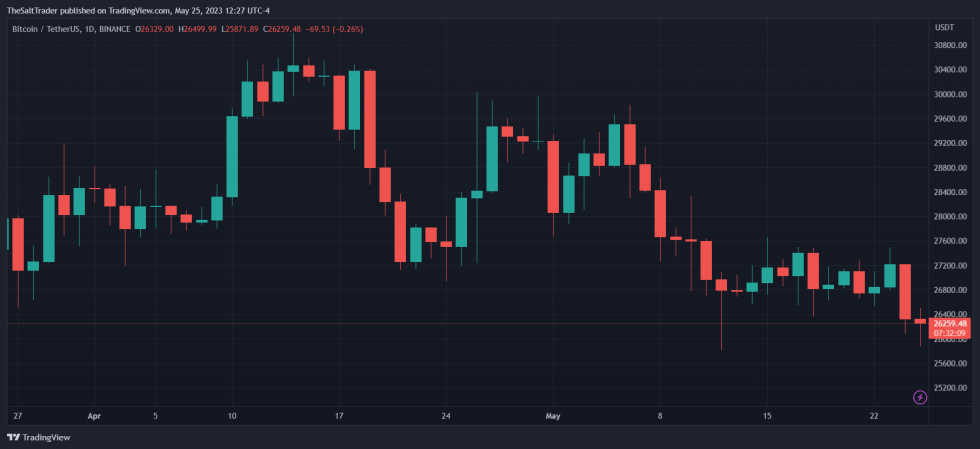Click the Bitcoin / TetherUS symbol title
The image size is (980, 449).
(x=55, y=29)
